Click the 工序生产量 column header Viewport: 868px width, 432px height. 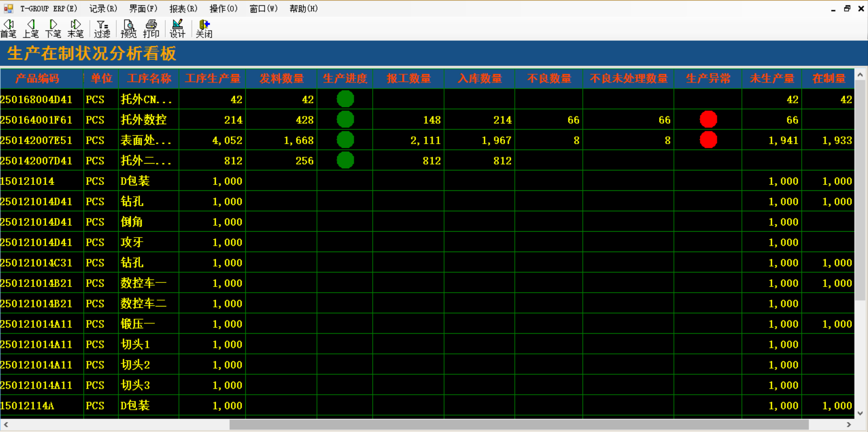click(213, 78)
